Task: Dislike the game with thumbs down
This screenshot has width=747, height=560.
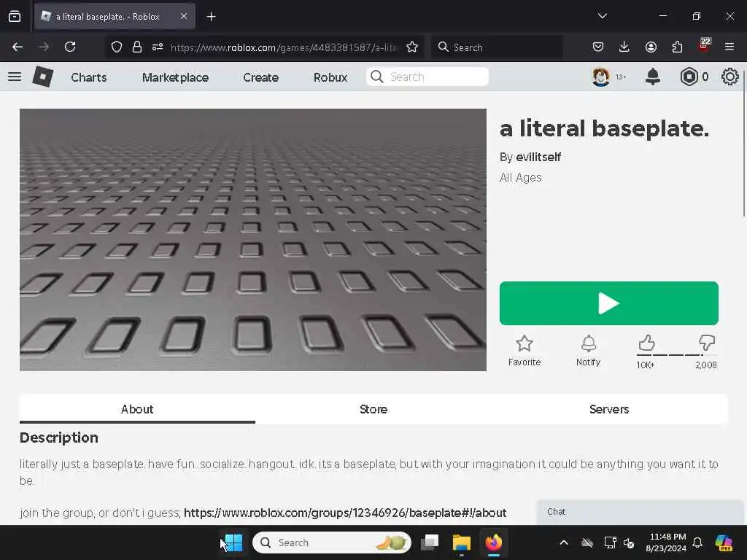Action: click(x=707, y=343)
